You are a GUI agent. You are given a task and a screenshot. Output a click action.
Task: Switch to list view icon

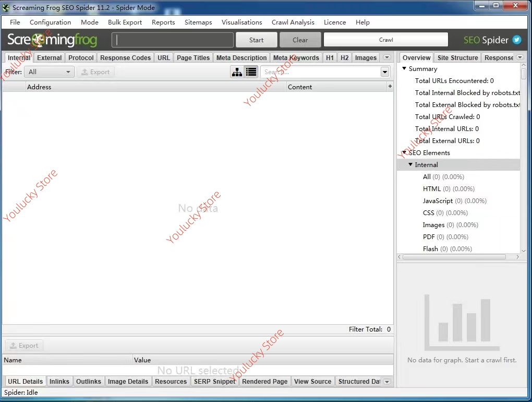(x=251, y=72)
